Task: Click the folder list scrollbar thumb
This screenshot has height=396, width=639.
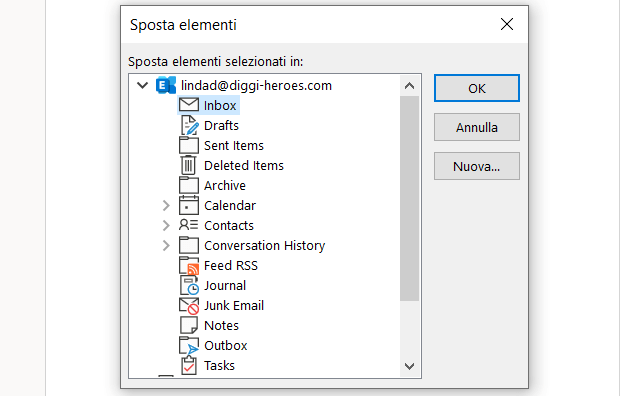Action: click(x=410, y=198)
